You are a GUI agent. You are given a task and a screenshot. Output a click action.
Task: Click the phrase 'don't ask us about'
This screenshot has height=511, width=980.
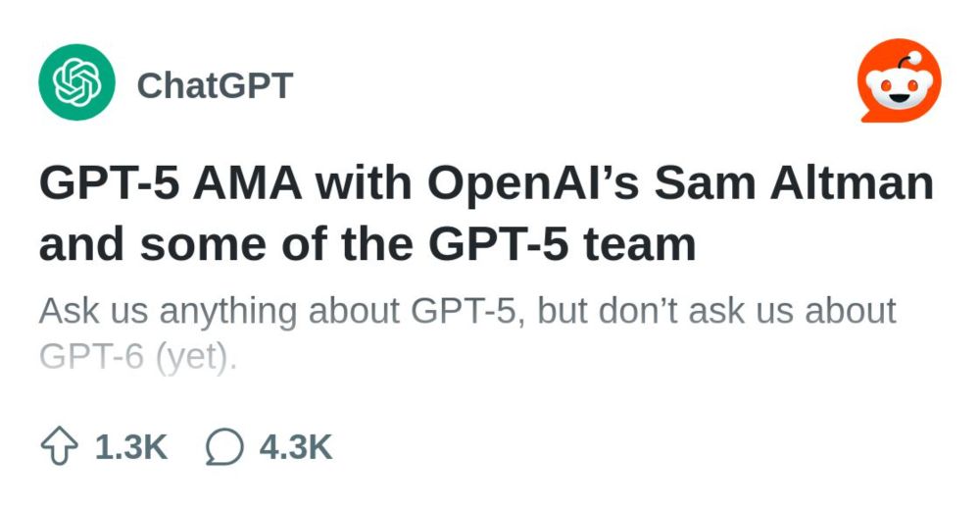point(748,311)
